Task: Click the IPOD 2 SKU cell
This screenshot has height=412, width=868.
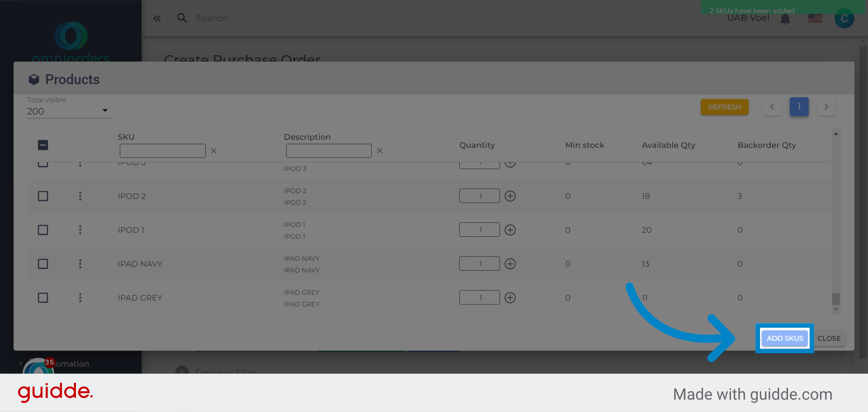Action: coord(132,196)
